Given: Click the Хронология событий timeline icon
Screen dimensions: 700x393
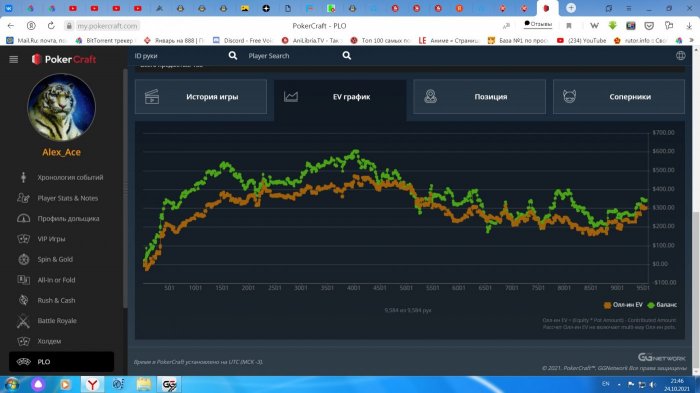Looking at the screenshot, I should click(x=23, y=177).
